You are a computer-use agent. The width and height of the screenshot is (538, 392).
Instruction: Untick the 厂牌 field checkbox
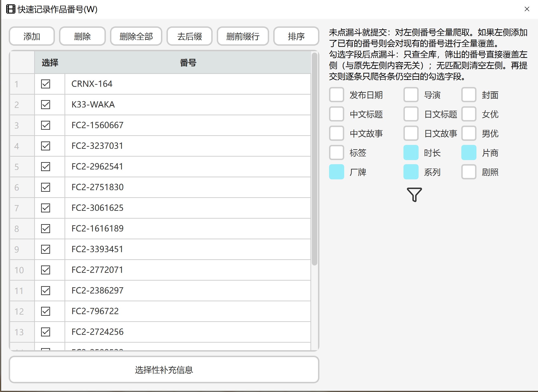click(x=336, y=172)
